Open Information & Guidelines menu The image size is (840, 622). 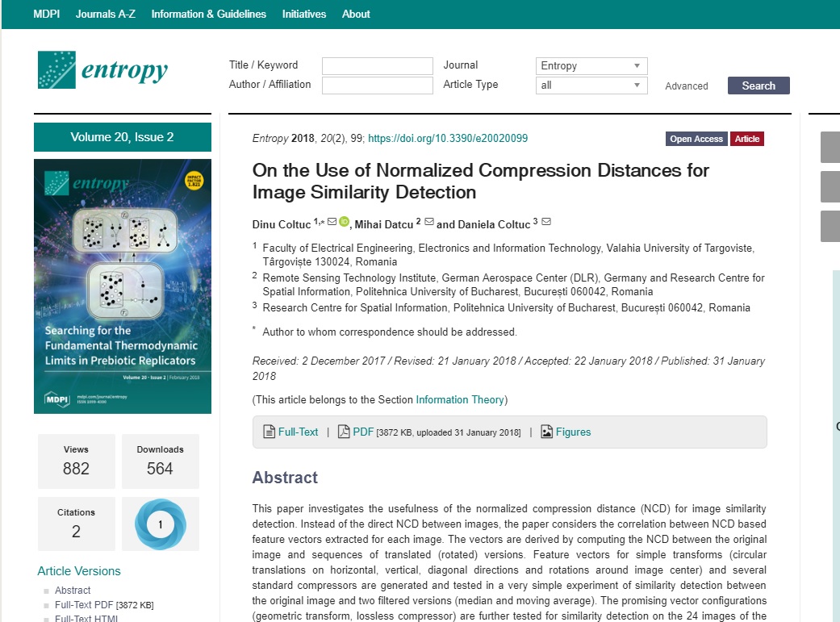point(208,14)
